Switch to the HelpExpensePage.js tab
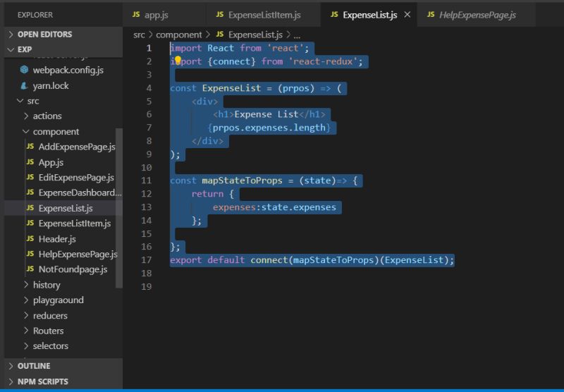The width and height of the screenshot is (564, 392). click(x=477, y=15)
